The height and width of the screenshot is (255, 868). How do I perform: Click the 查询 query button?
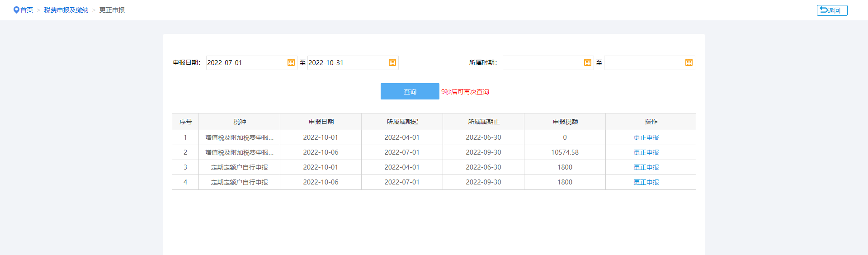410,91
